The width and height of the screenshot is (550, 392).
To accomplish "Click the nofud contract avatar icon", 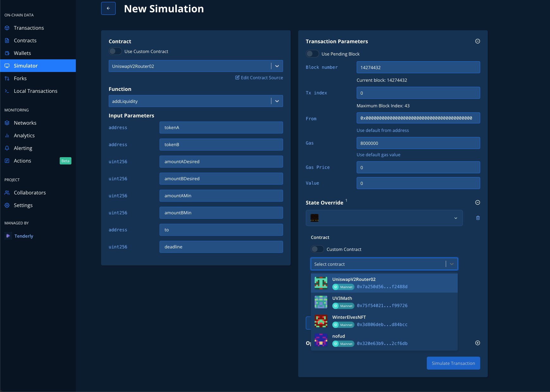I will click(x=321, y=340).
